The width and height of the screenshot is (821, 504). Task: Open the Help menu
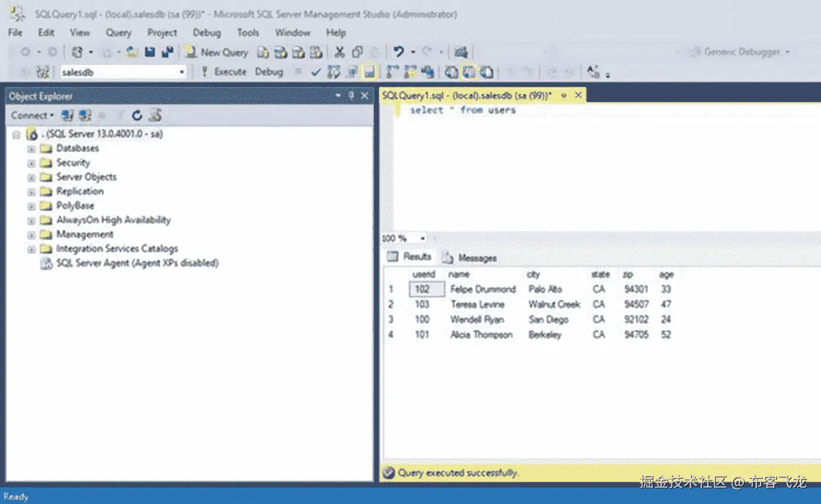pos(336,33)
